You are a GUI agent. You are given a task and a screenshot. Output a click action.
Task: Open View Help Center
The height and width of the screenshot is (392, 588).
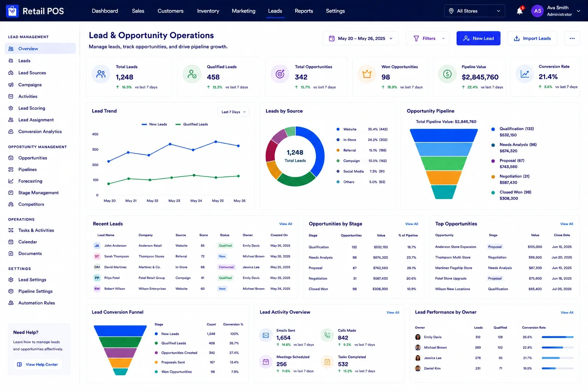(38, 364)
